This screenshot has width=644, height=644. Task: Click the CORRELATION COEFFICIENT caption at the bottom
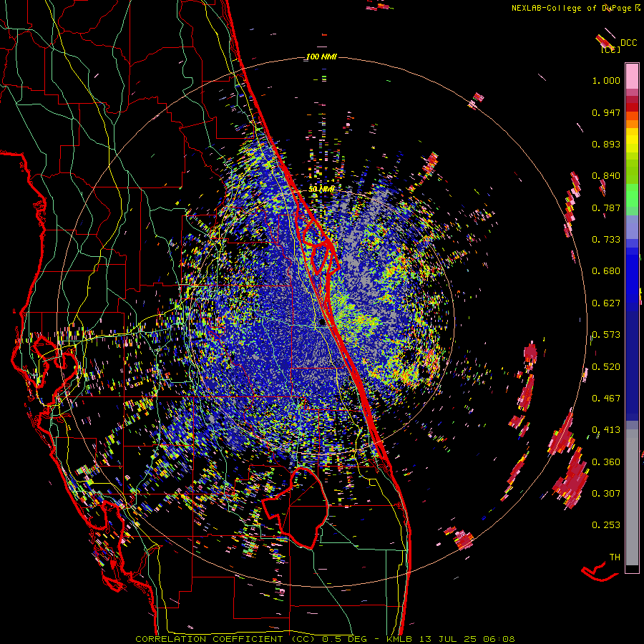point(325,639)
